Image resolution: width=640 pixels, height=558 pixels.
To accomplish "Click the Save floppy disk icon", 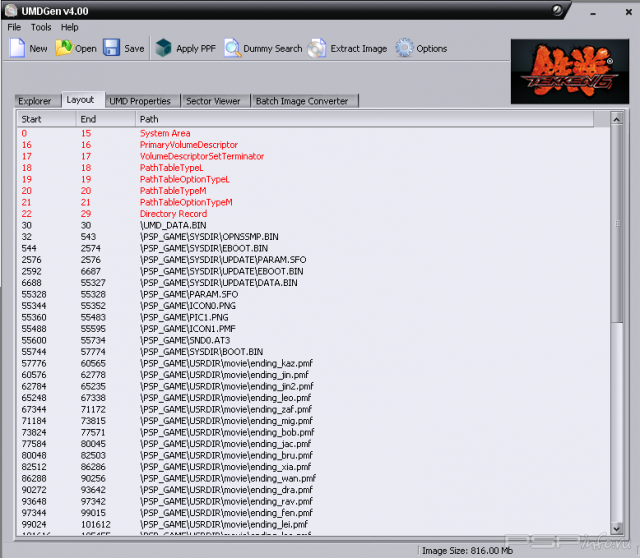I will click(x=111, y=48).
